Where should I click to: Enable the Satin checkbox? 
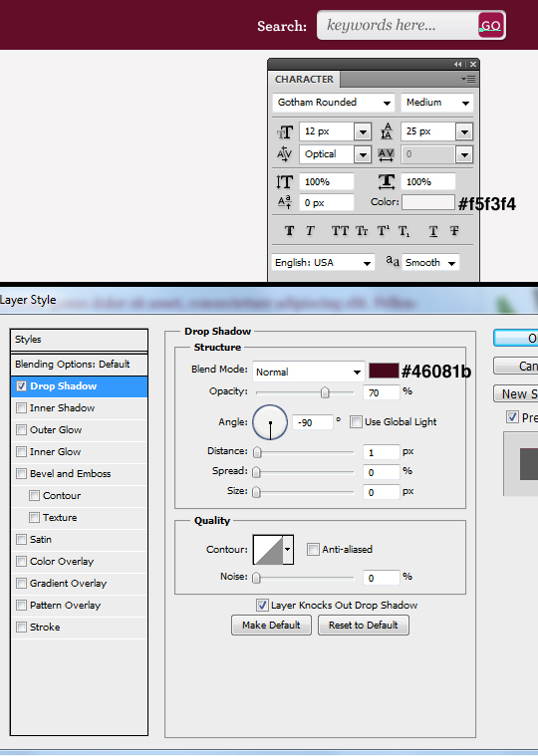point(21,539)
